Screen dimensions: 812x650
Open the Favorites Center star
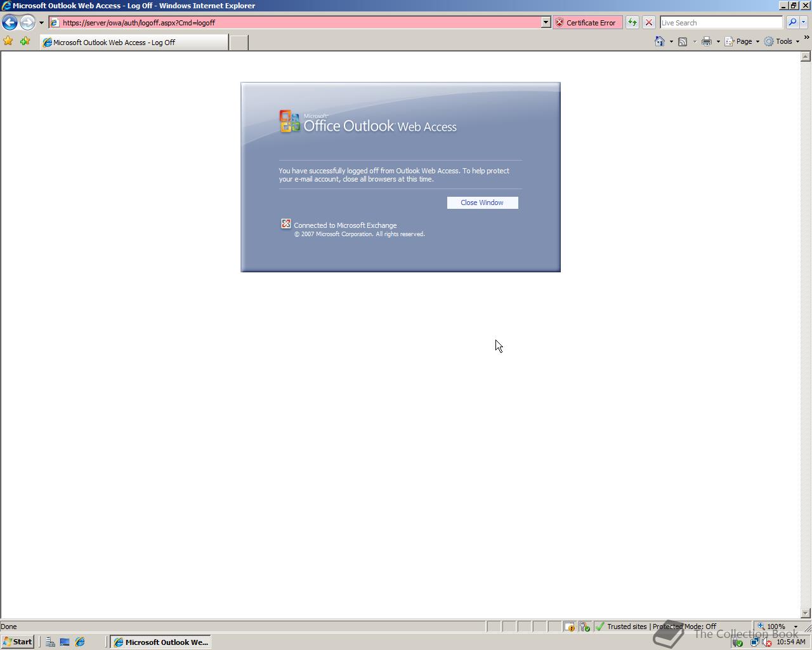[8, 41]
